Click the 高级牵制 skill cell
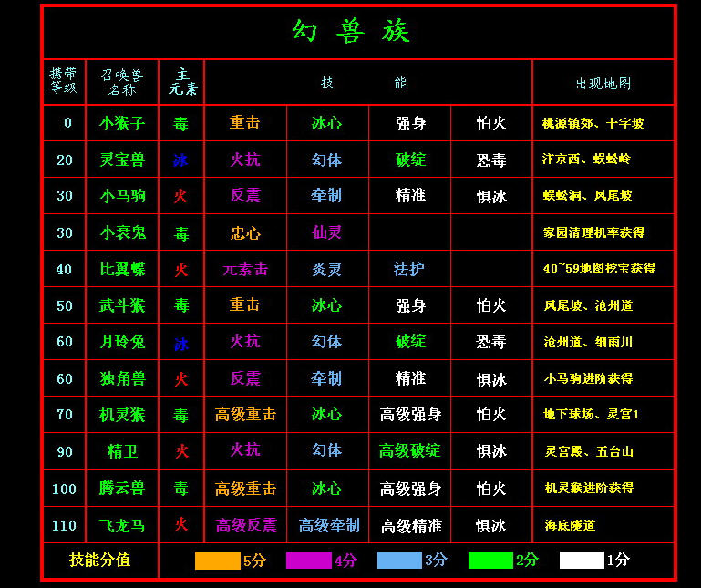Image resolution: width=701 pixels, height=588 pixels. pyautogui.click(x=329, y=525)
